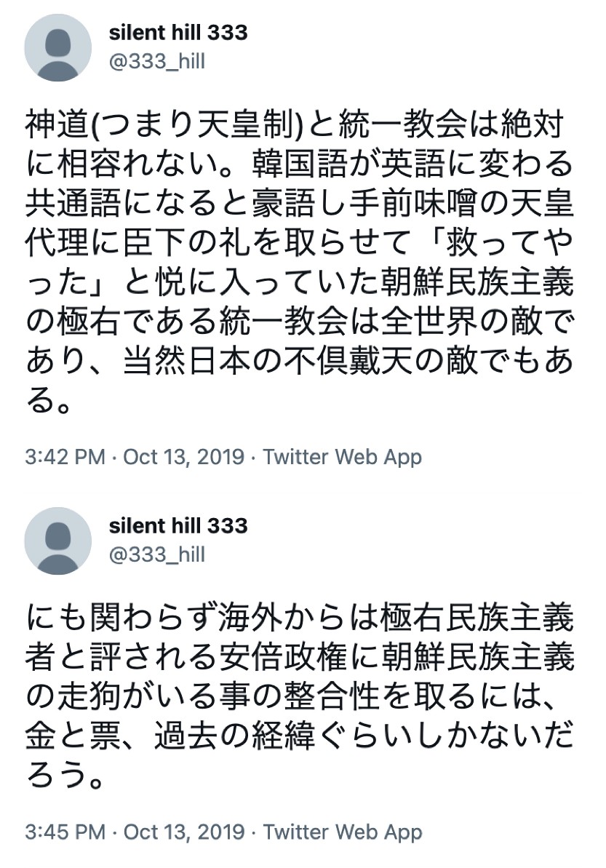The image size is (606, 868).
Task: Click @333_hill handle in the first tweet
Action: click(x=156, y=62)
